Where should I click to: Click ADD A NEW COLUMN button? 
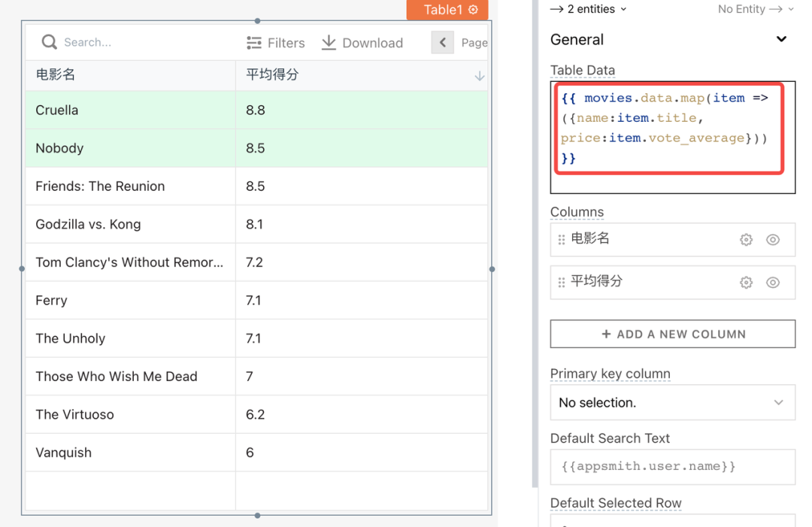pos(672,335)
